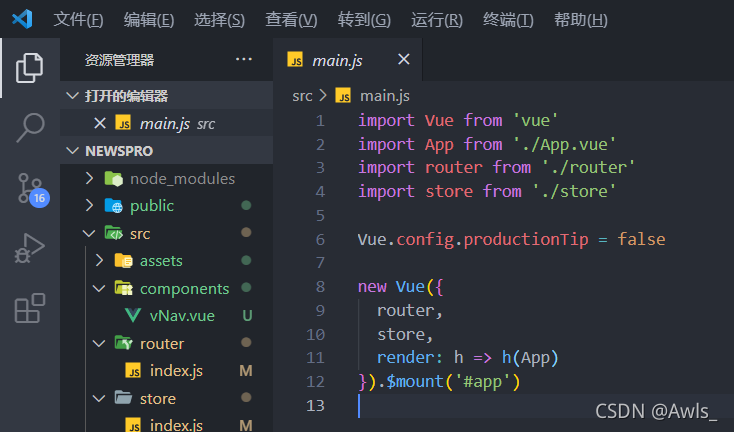Collapse the store folder chevron

(99, 398)
